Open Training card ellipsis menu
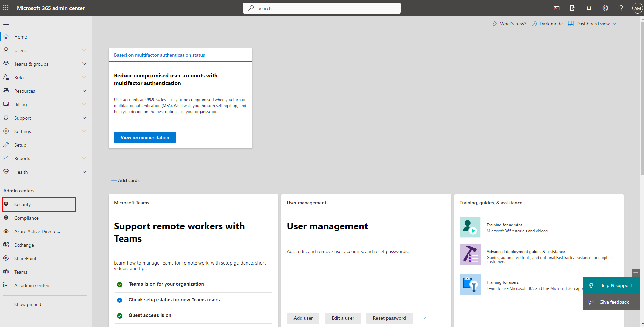The width and height of the screenshot is (644, 327). [616, 203]
